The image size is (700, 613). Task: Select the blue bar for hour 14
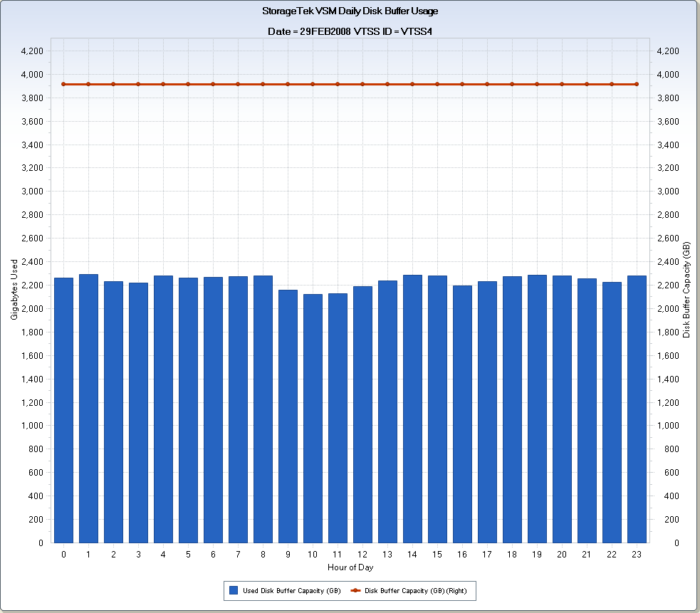pyautogui.click(x=412, y=409)
